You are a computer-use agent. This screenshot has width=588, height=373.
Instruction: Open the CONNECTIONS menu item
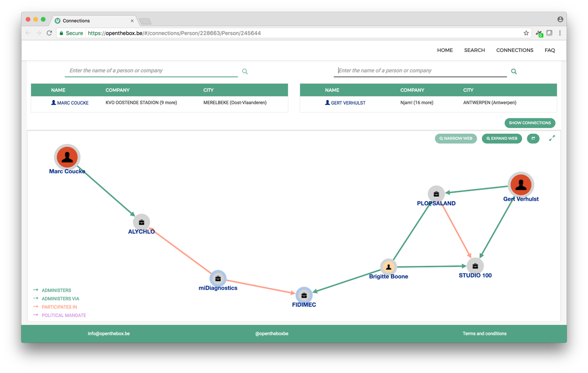(x=514, y=50)
